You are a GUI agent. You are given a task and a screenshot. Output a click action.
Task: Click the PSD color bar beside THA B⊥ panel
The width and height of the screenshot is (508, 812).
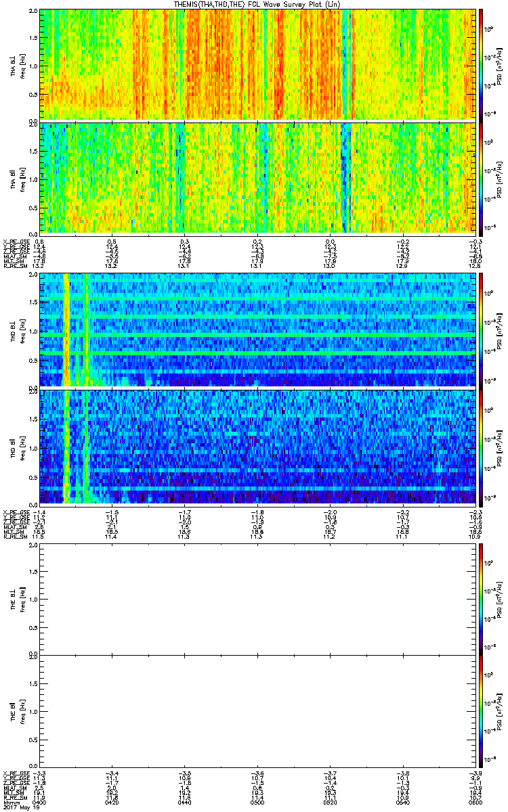coord(481,64)
